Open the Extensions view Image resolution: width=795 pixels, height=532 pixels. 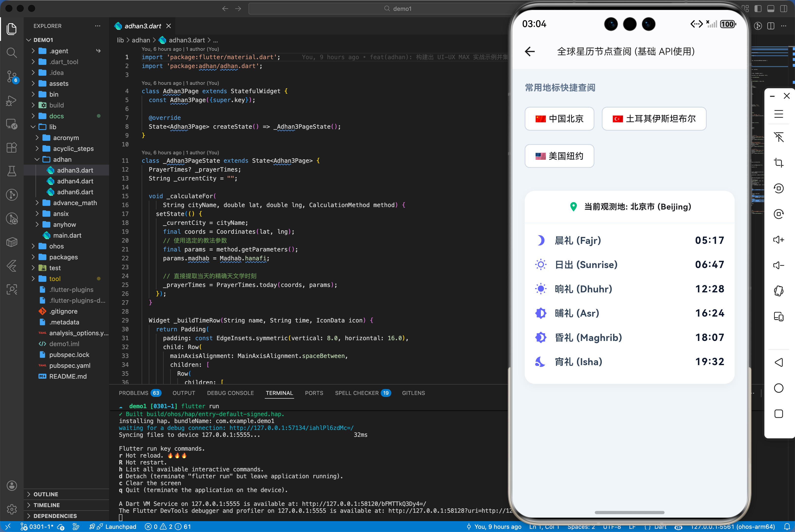point(12,148)
